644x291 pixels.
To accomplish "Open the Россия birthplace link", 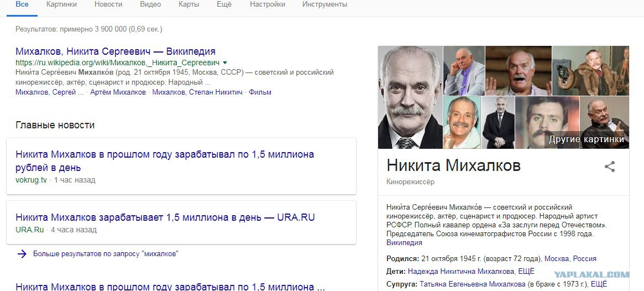I will [x=585, y=258].
